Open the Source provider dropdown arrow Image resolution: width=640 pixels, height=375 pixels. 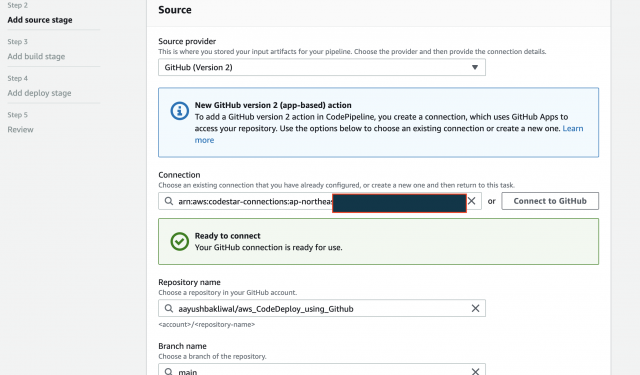tap(475, 67)
